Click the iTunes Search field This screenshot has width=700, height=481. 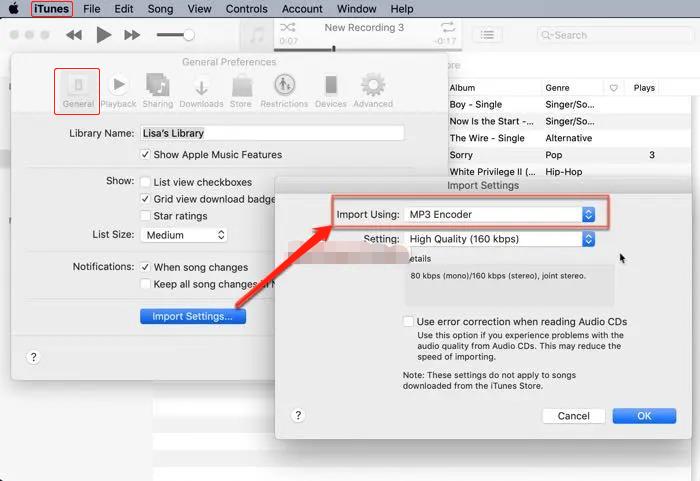614,35
